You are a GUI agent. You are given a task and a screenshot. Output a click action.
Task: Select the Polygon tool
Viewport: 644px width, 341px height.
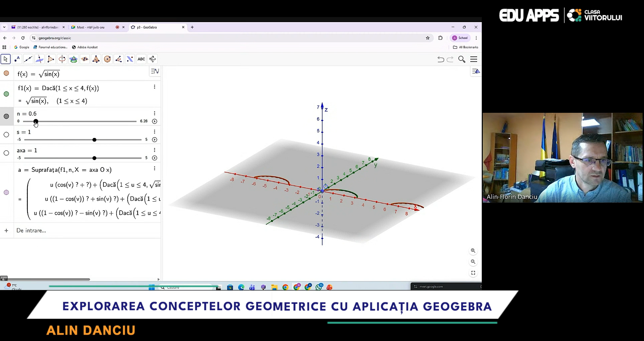coord(51,59)
